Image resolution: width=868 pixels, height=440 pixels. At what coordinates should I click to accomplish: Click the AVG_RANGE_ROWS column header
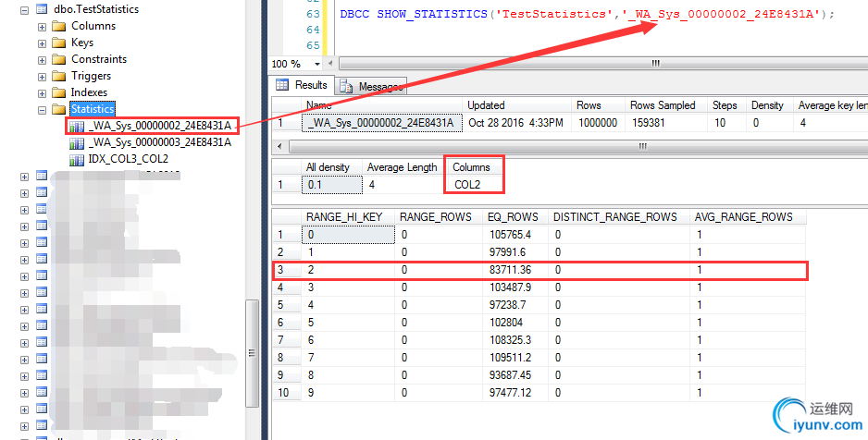(x=748, y=216)
